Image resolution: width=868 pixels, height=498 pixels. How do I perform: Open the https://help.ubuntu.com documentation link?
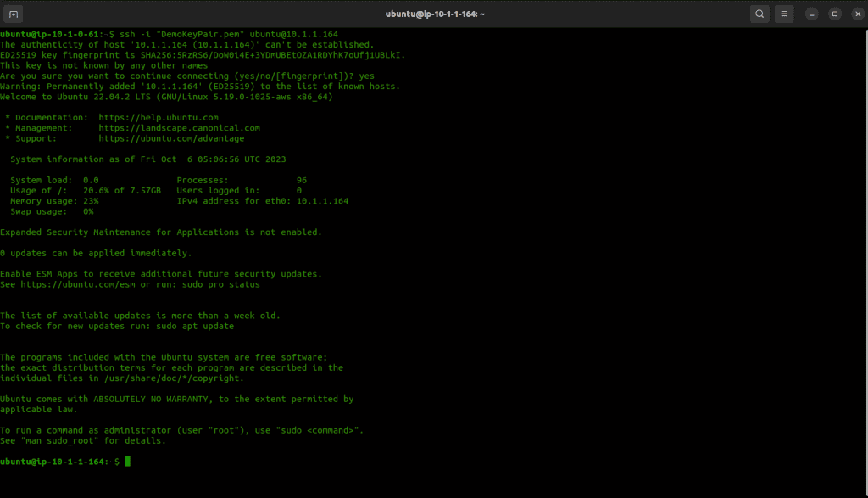pyautogui.click(x=159, y=117)
